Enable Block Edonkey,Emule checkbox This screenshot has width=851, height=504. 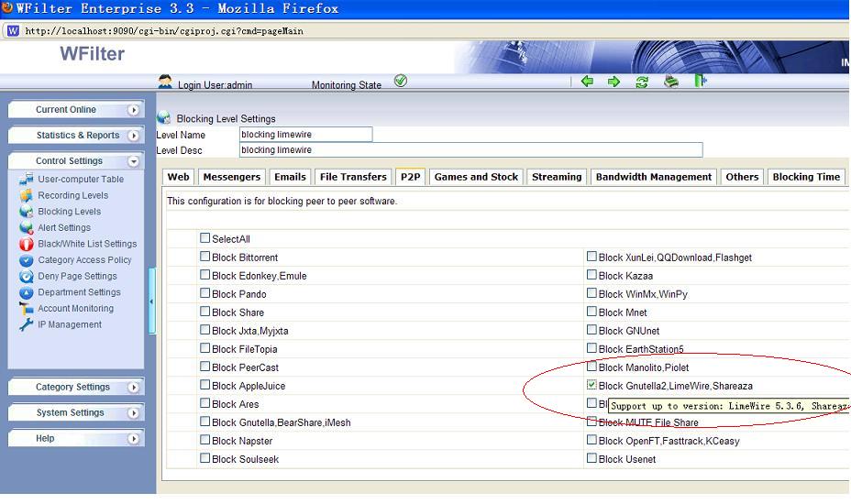click(x=204, y=275)
